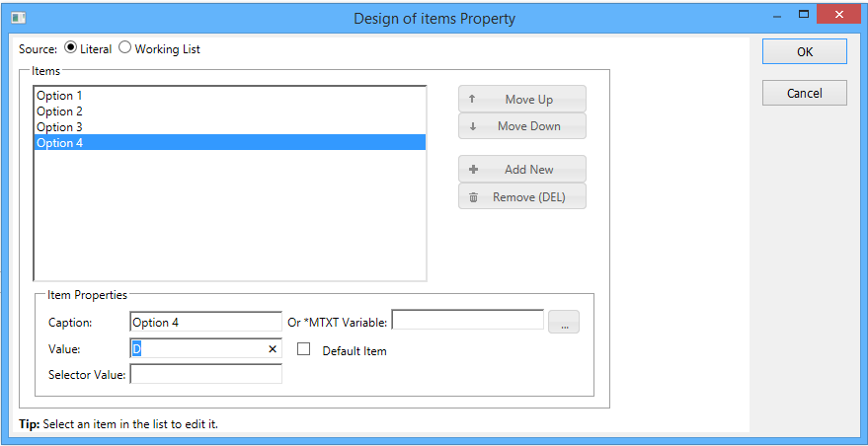
Task: Maximize the Design of items Property window
Action: tap(804, 15)
